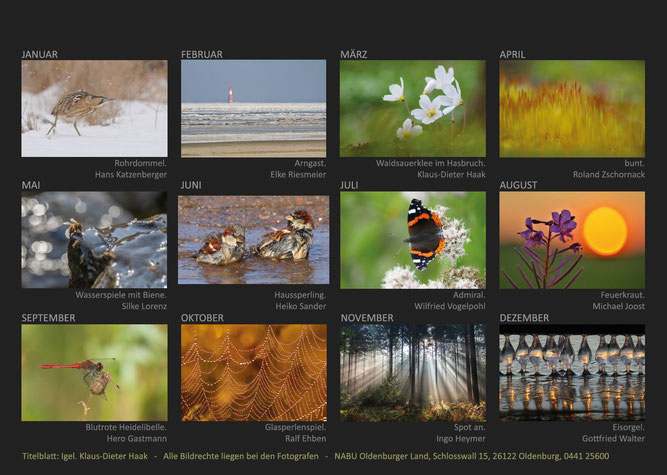
Task: Select photographer name Heiko Sander
Action: (x=300, y=306)
